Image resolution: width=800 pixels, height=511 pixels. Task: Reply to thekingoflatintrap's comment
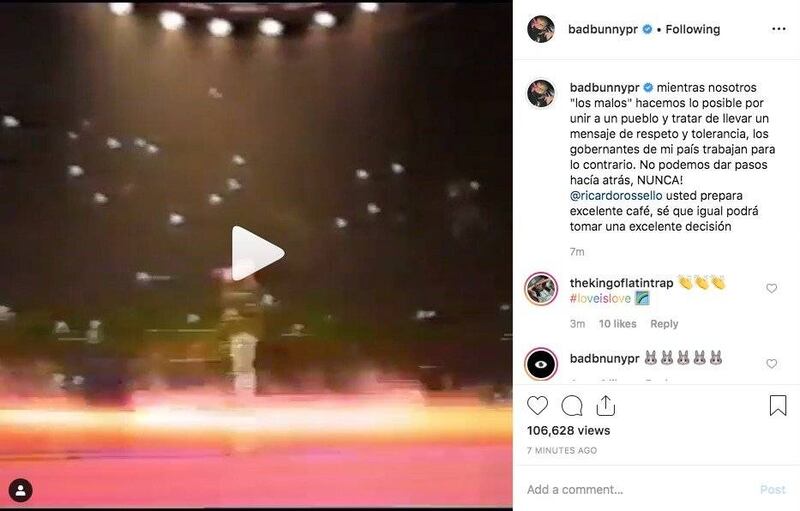(664, 324)
